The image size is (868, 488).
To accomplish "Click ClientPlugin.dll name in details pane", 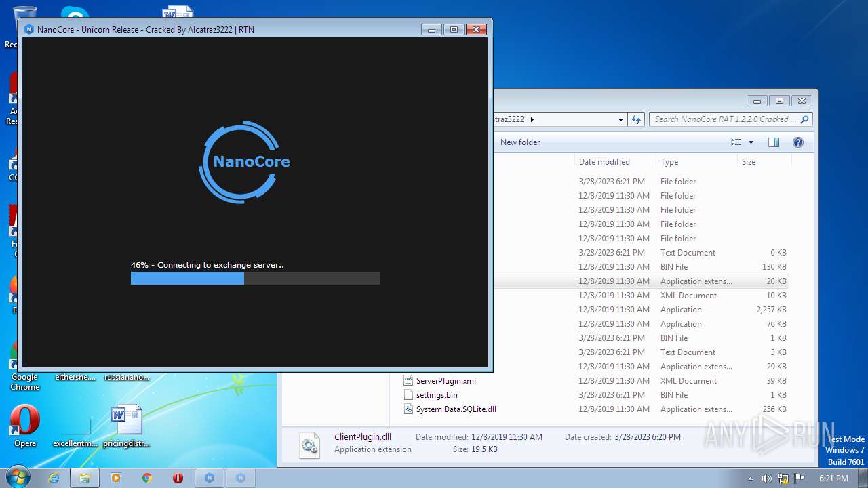I will click(x=363, y=437).
